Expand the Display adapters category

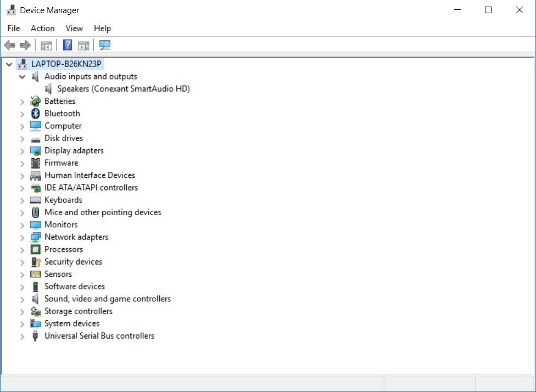coord(22,150)
